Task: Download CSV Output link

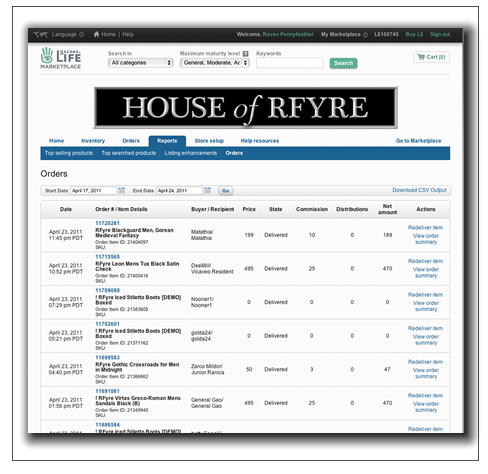Action: click(x=419, y=190)
